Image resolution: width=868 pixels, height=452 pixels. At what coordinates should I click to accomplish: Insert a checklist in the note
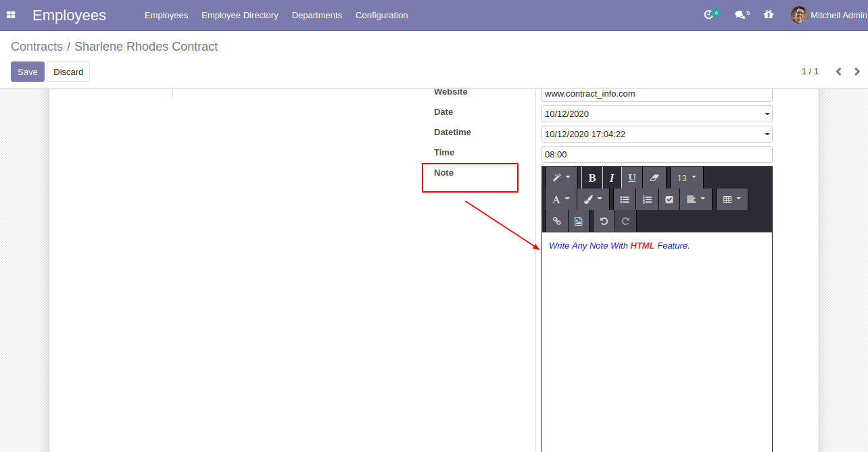coord(669,199)
